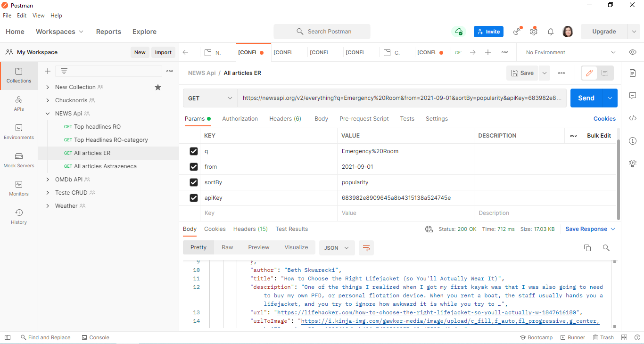Image resolution: width=644 pixels, height=344 pixels.
Task: Switch to comment mode icon
Action: (605, 73)
